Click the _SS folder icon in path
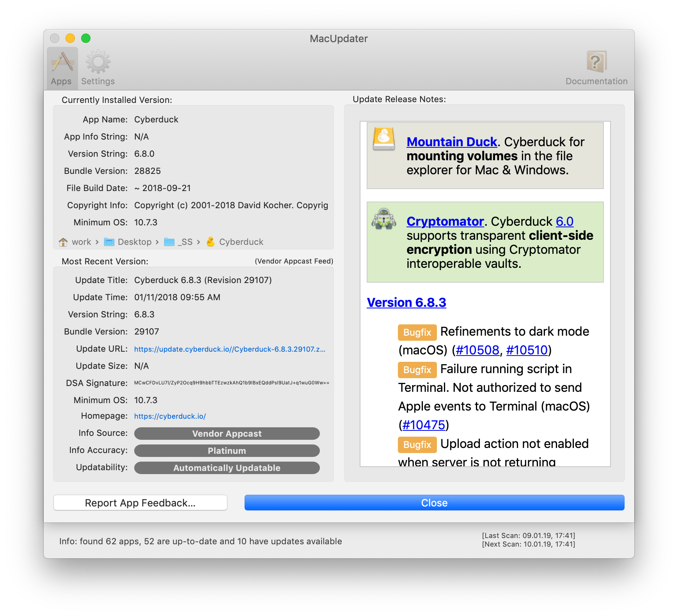This screenshot has height=616, width=678. pos(169,242)
